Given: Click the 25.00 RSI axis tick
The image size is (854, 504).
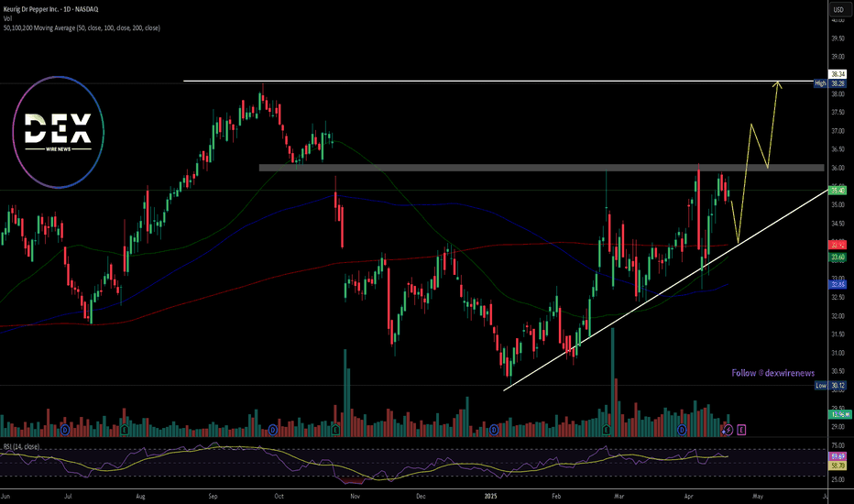Looking at the screenshot, I should pyautogui.click(x=838, y=479).
